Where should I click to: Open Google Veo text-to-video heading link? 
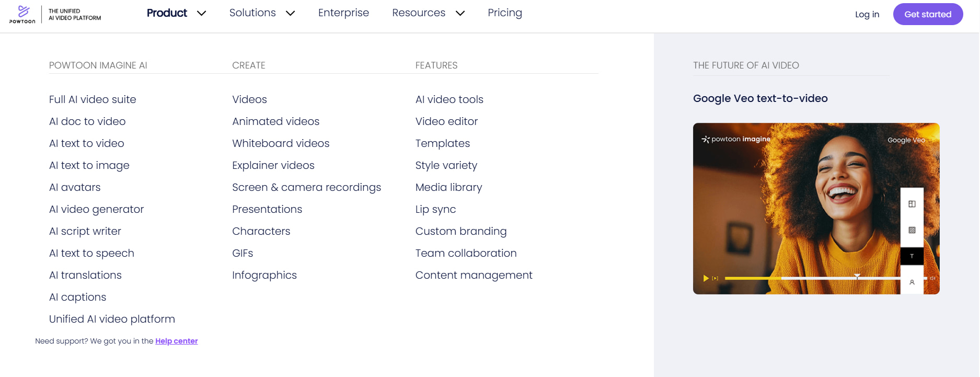click(760, 98)
